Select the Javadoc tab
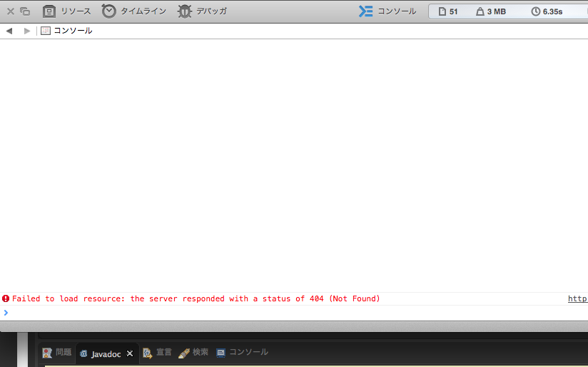The image size is (588, 367). [x=106, y=354]
